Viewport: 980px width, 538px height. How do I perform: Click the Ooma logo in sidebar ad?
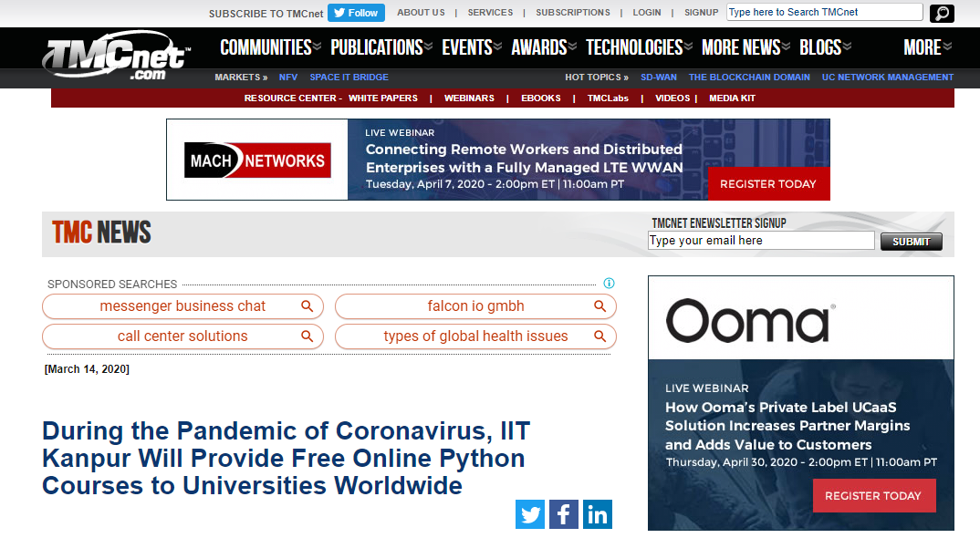750,320
